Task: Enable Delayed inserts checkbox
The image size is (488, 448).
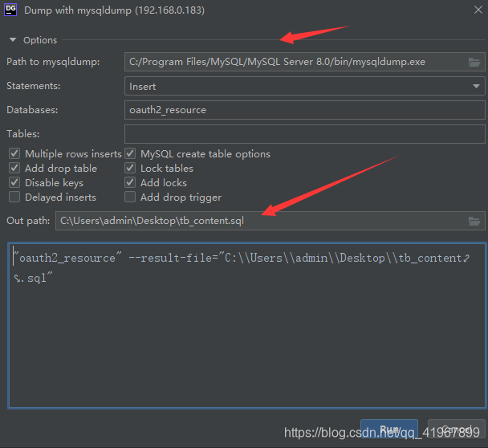Action: pos(14,197)
